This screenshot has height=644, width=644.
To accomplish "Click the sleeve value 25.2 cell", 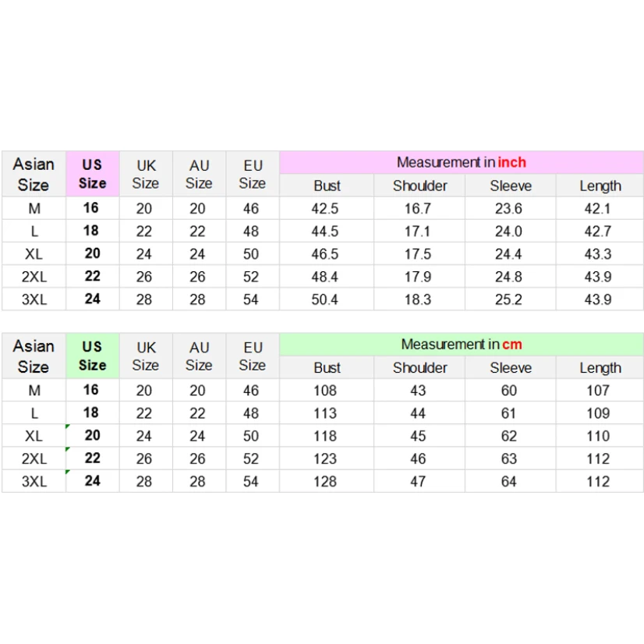I will [x=509, y=299].
